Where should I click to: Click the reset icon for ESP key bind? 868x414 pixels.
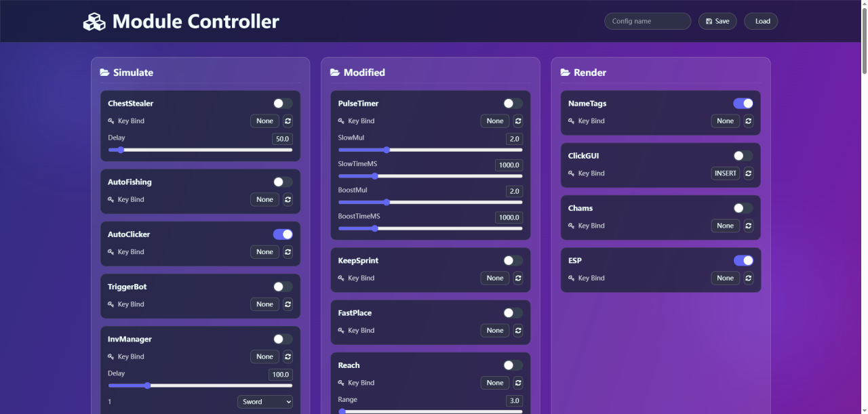(748, 278)
